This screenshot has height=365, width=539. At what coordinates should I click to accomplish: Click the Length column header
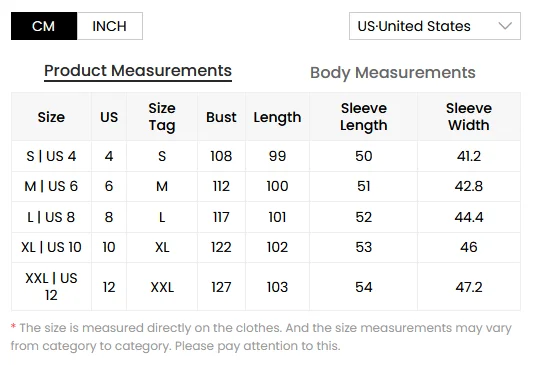tap(277, 117)
